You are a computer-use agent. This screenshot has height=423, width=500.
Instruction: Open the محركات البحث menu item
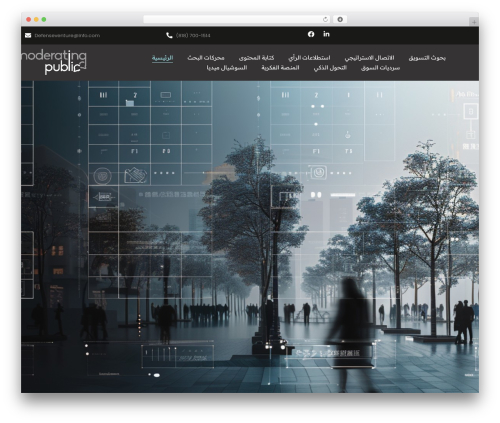pyautogui.click(x=206, y=58)
